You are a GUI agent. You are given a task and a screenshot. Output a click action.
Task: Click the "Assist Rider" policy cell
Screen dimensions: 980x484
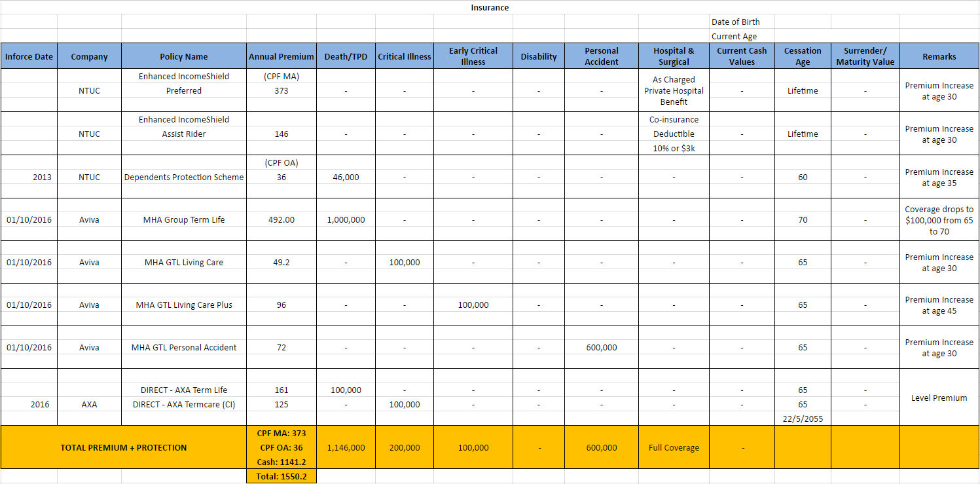coord(184,134)
